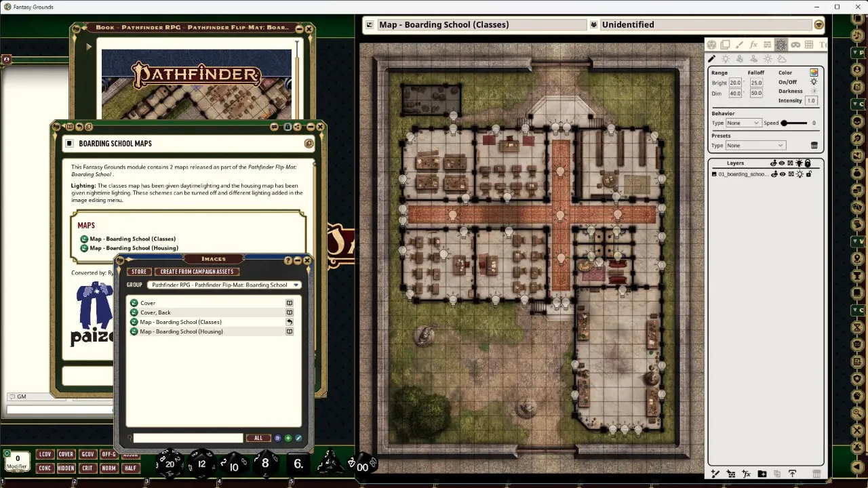The image size is (868, 488).
Task: Open the Presets Type dropdown
Action: click(x=755, y=145)
